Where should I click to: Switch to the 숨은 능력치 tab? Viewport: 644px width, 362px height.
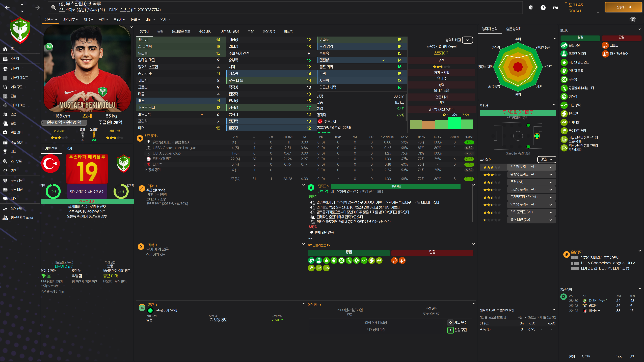(x=514, y=29)
